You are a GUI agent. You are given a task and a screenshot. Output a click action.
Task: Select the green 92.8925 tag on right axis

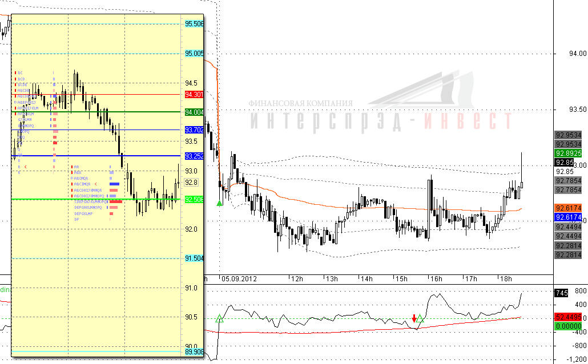click(568, 153)
